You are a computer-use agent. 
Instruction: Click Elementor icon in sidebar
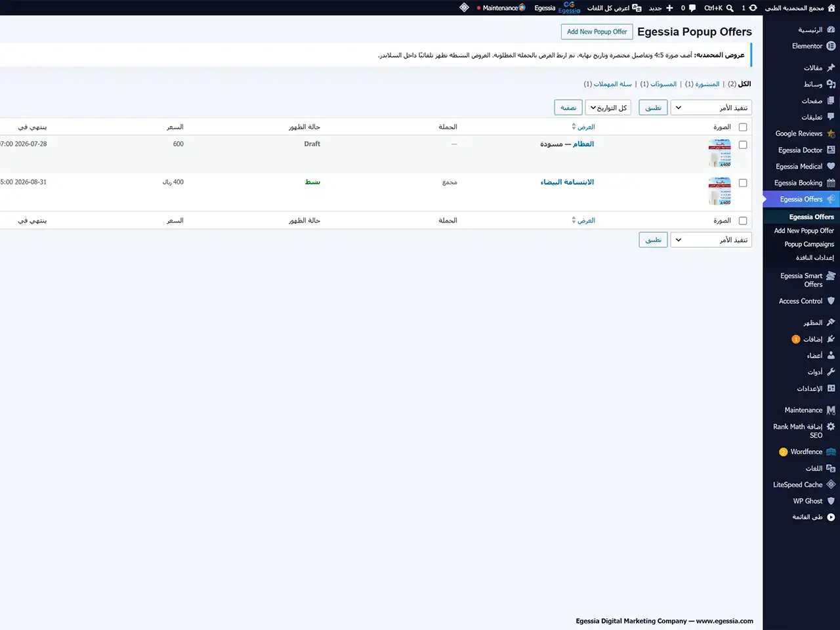click(831, 46)
